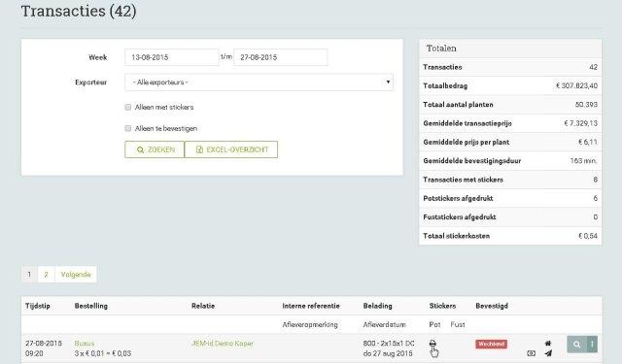Click the red Wachtend status badge
This screenshot has width=622, height=364.
[491, 344]
